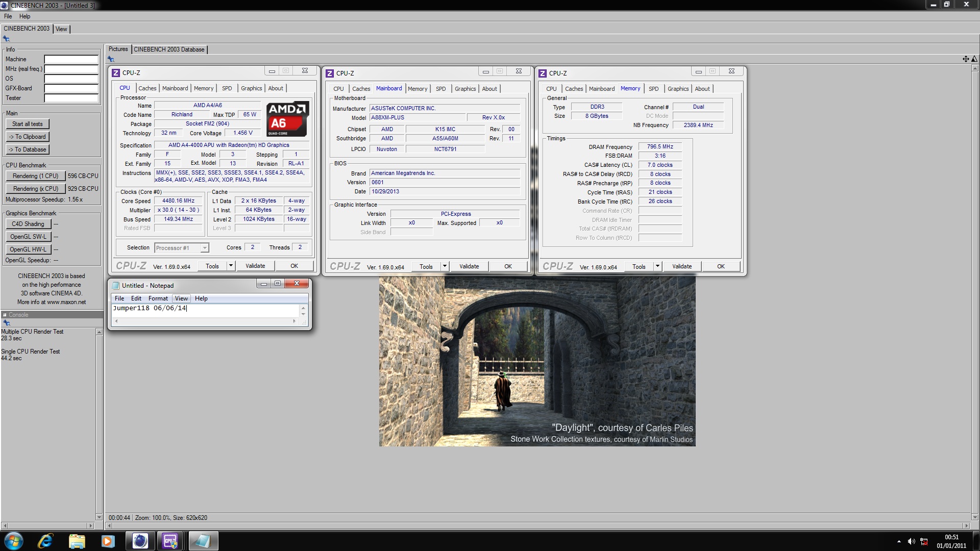This screenshot has width=980, height=551.
Task: Click the CINEBENCH app icon in title bar
Action: coord(5,5)
